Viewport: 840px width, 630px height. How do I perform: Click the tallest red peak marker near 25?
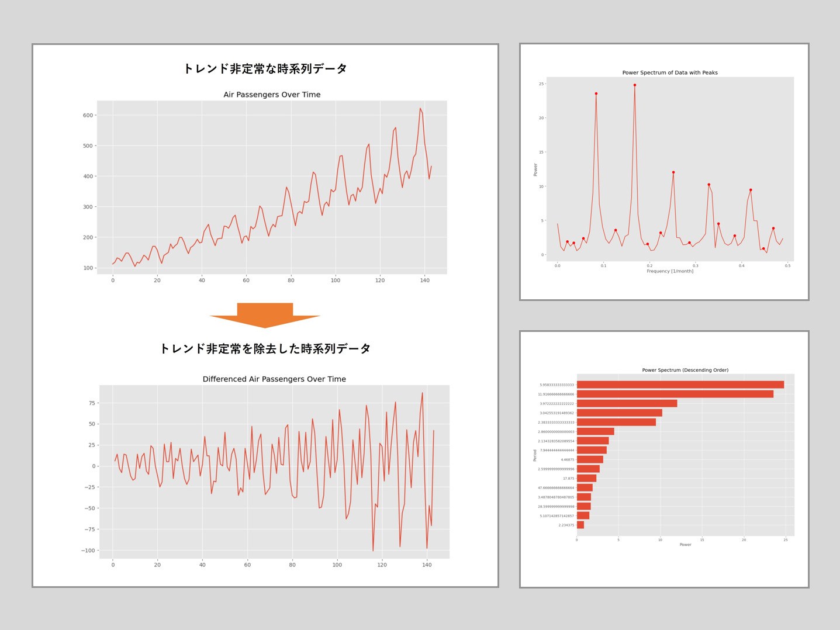634,85
